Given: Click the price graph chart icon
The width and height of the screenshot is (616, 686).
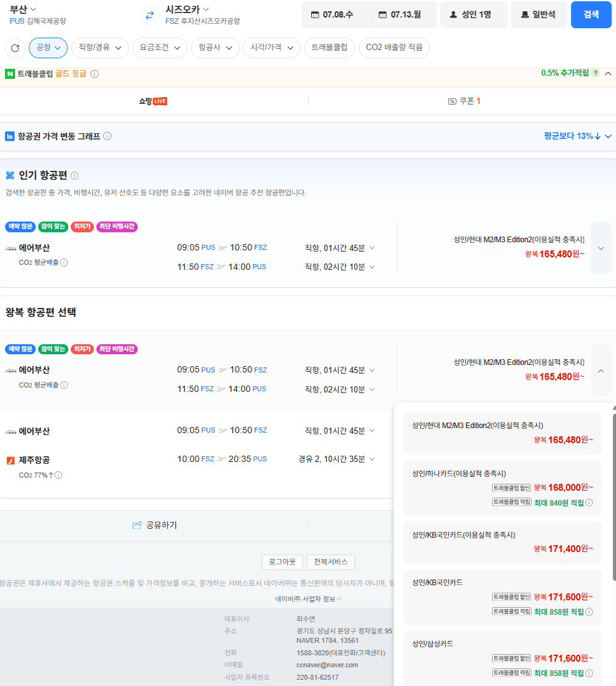Looking at the screenshot, I should coord(9,136).
